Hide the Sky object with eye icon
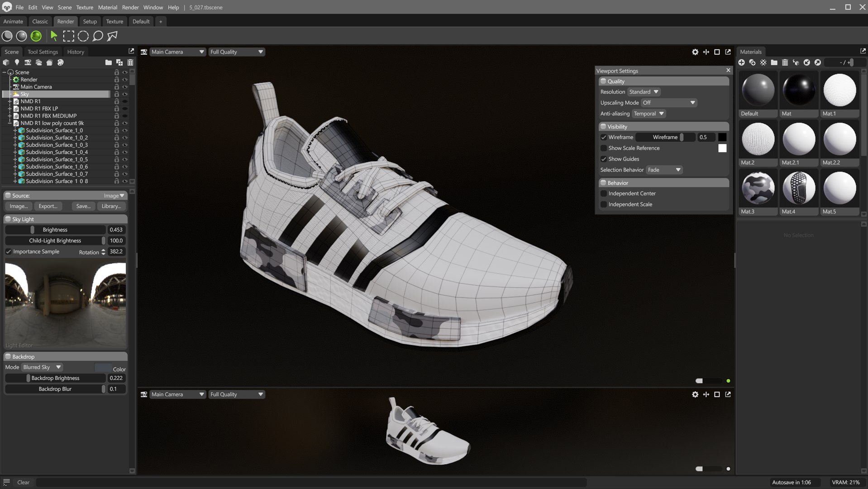 [125, 94]
